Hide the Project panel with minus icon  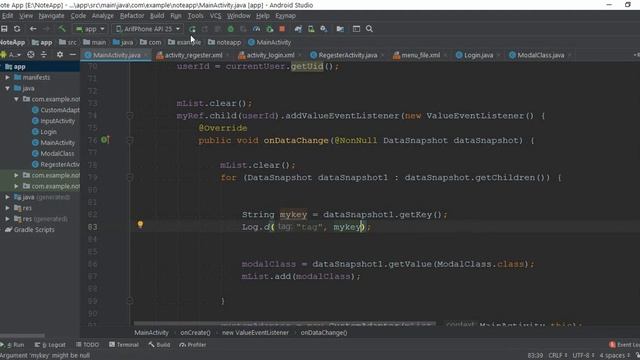(x=73, y=55)
